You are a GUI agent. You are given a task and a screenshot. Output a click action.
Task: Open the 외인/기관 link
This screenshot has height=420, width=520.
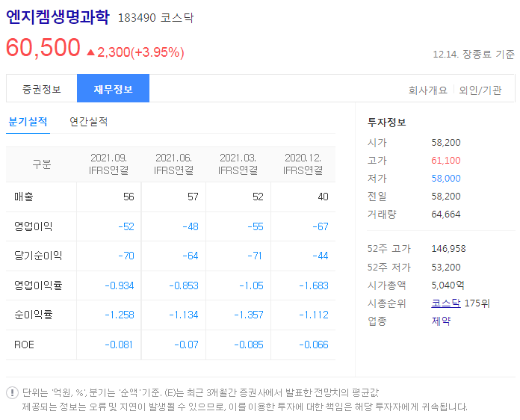click(x=480, y=90)
